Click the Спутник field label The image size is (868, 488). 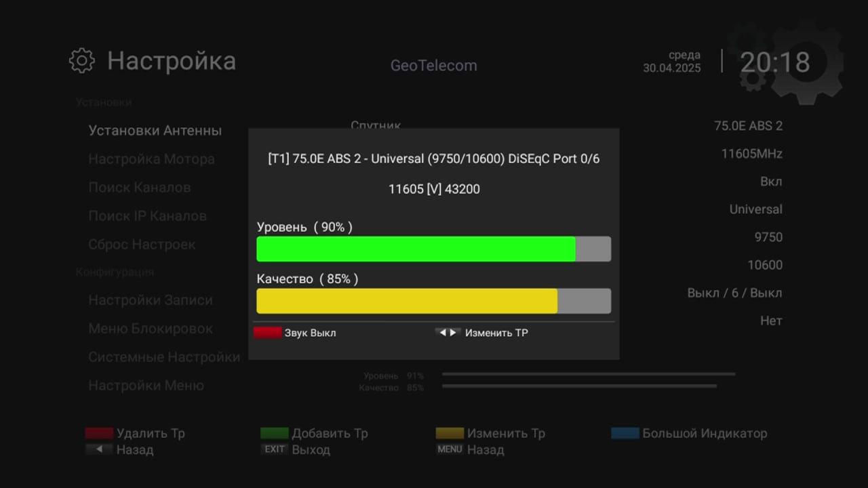tap(376, 125)
